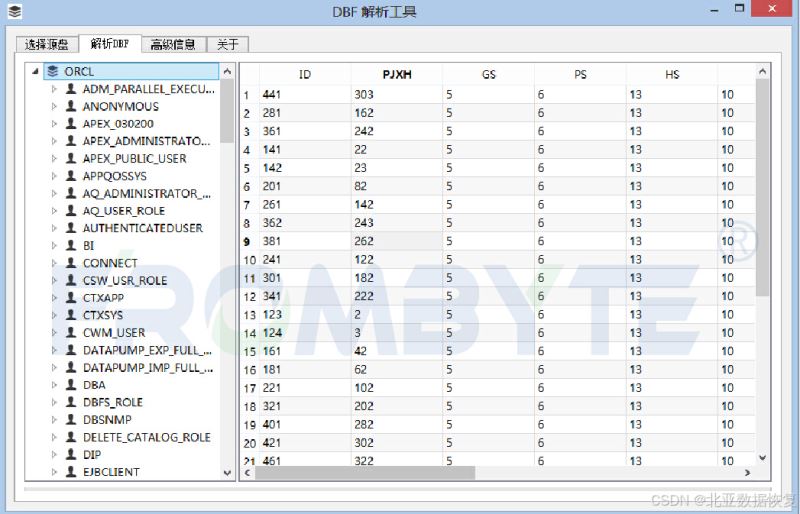
Task: Sort by the PJXH column header
Action: (396, 74)
